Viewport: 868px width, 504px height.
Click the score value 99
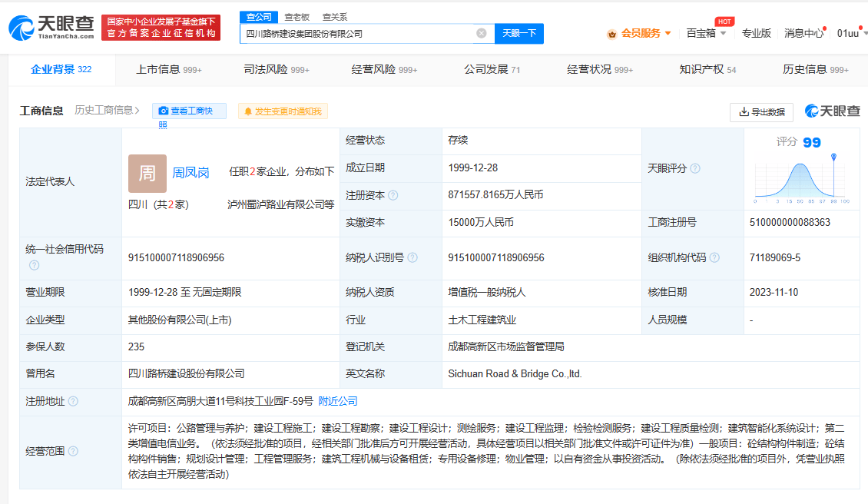click(x=811, y=142)
